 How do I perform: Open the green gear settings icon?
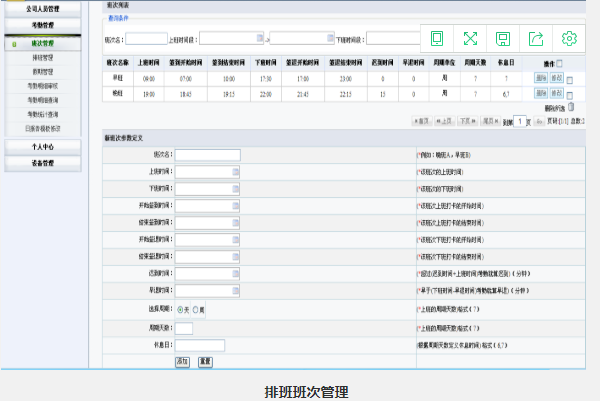click(x=569, y=39)
